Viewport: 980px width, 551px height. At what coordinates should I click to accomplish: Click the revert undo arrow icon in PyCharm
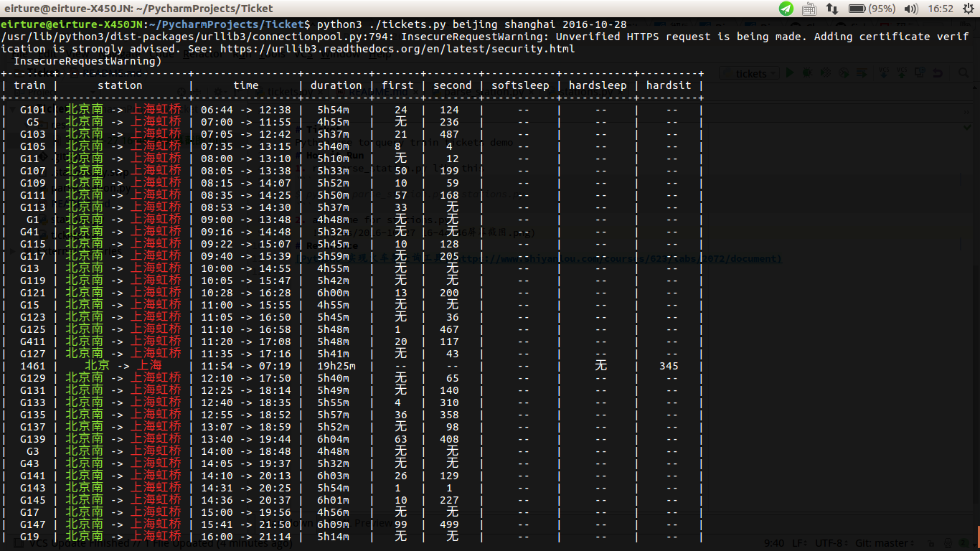point(937,73)
